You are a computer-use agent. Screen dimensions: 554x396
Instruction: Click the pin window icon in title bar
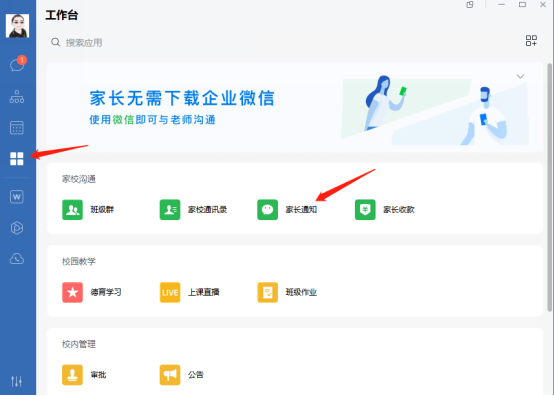tap(470, 5)
